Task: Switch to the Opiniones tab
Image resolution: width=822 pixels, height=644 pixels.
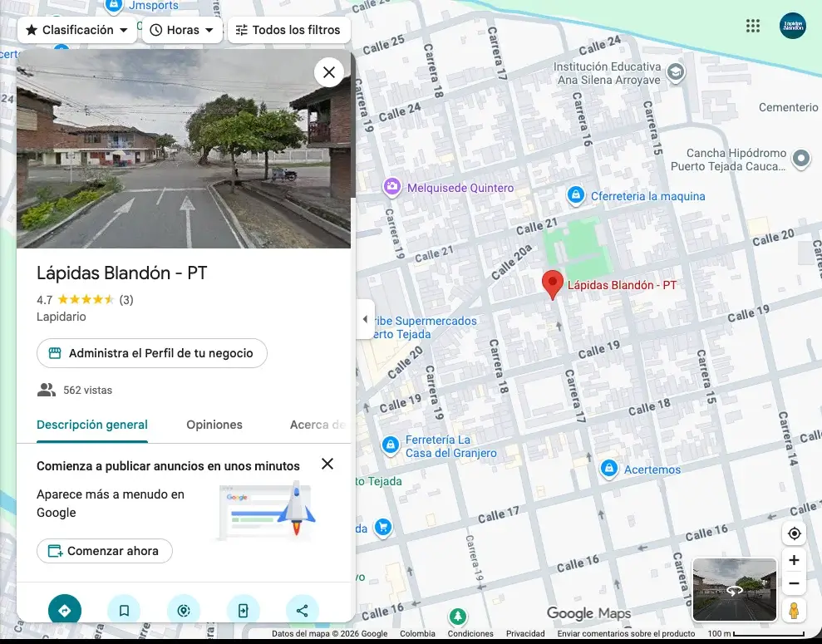Action: coord(214,425)
